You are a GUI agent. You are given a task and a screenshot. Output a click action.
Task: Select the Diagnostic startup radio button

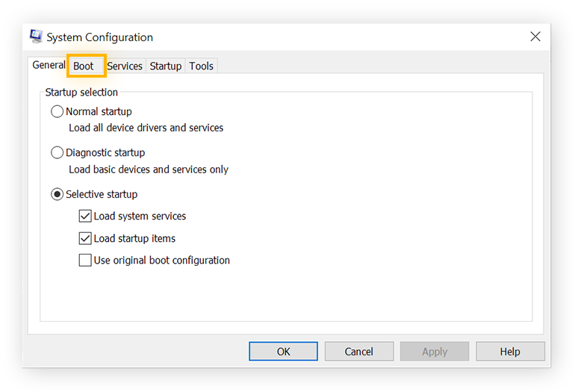(57, 152)
